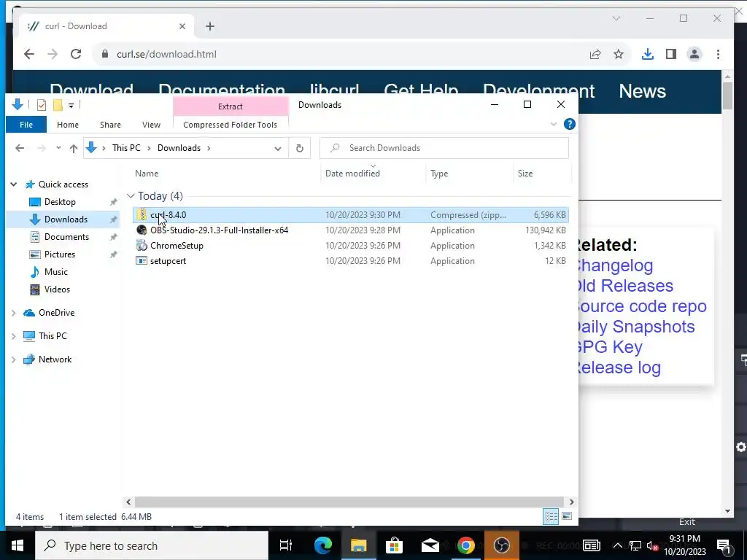
Task: Expand the OneDrive tree node
Action: (13, 313)
